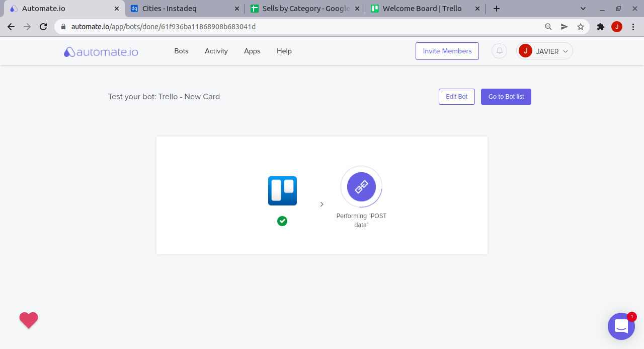Image resolution: width=644 pixels, height=349 pixels.
Task: Switch to the Welcome Board Trello tab
Action: coord(426,9)
